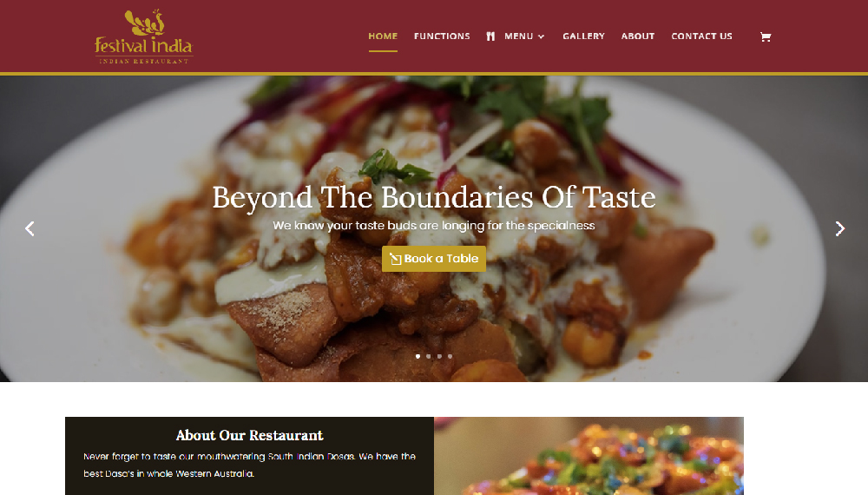The width and height of the screenshot is (868, 495).
Task: Click the Book a Table button
Action: pyautogui.click(x=434, y=259)
